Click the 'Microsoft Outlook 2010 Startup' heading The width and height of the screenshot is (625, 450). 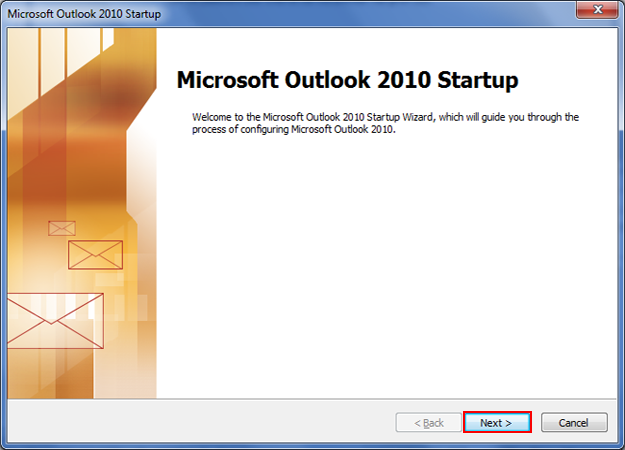click(x=347, y=80)
